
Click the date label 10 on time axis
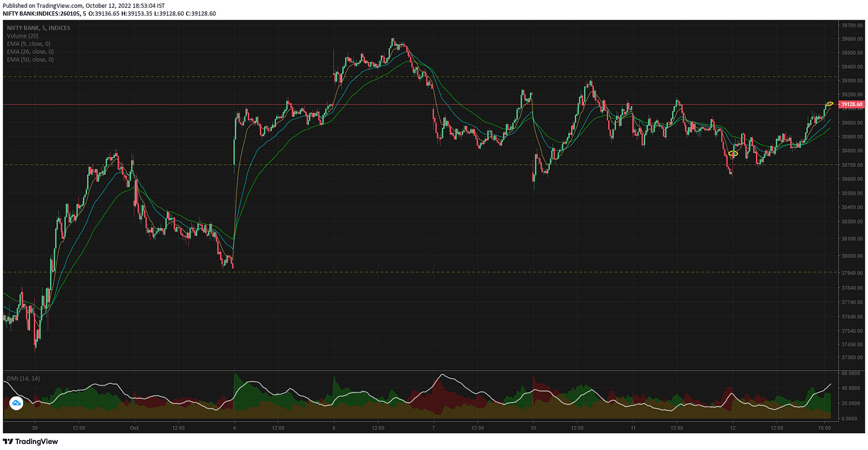[x=533, y=427]
